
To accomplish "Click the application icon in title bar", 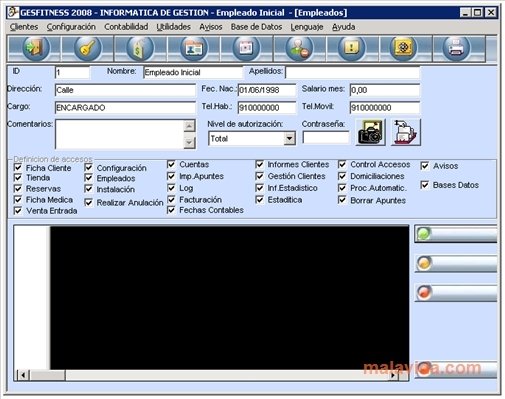I will point(13,12).
